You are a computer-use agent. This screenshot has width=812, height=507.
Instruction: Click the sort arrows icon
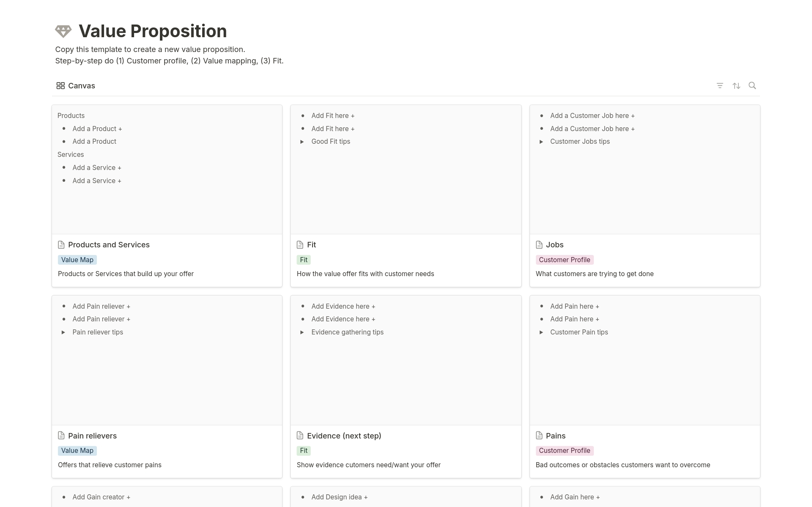pos(736,86)
